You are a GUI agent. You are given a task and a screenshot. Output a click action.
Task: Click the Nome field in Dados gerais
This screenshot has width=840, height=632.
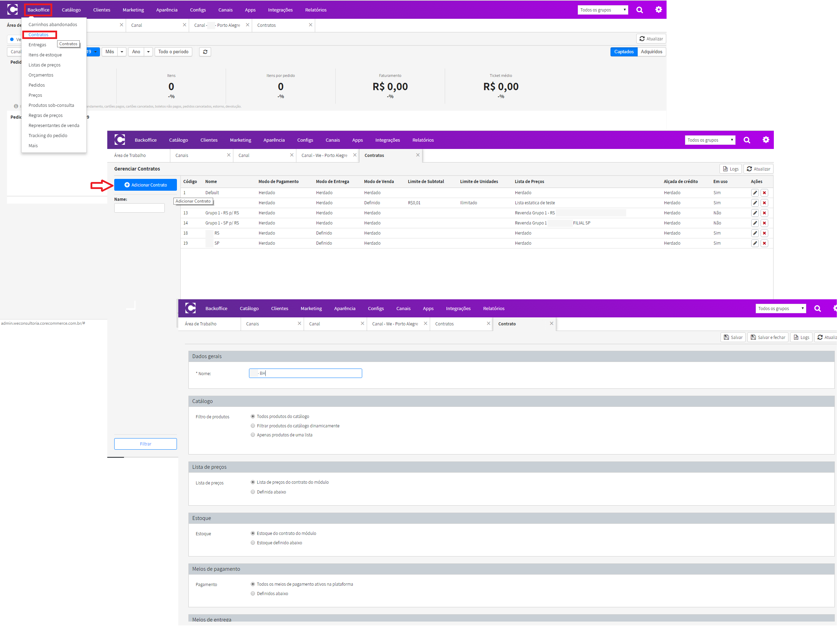point(305,373)
